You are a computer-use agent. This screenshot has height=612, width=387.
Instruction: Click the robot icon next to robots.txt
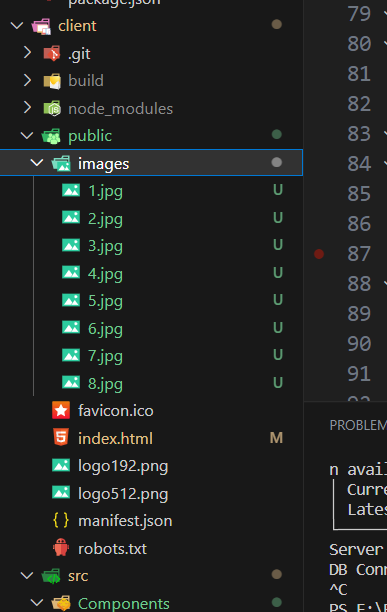[x=61, y=548]
